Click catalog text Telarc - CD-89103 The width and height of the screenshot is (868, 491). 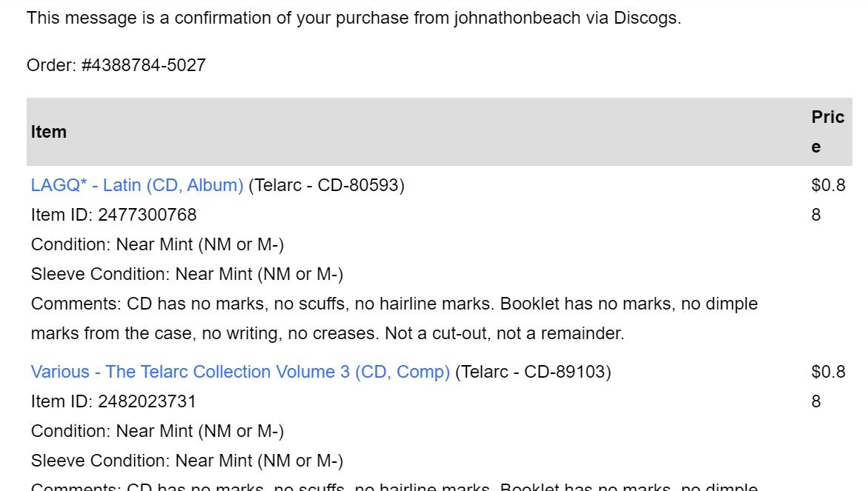pos(533,372)
